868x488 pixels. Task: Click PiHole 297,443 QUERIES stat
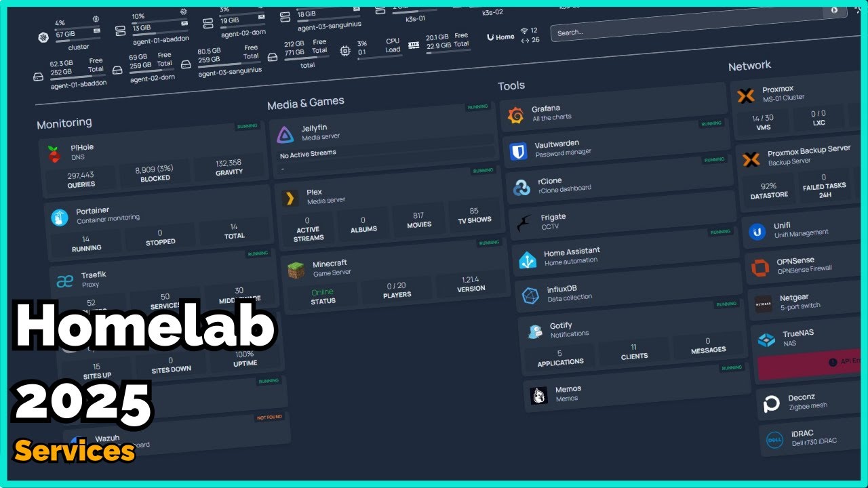tap(81, 180)
